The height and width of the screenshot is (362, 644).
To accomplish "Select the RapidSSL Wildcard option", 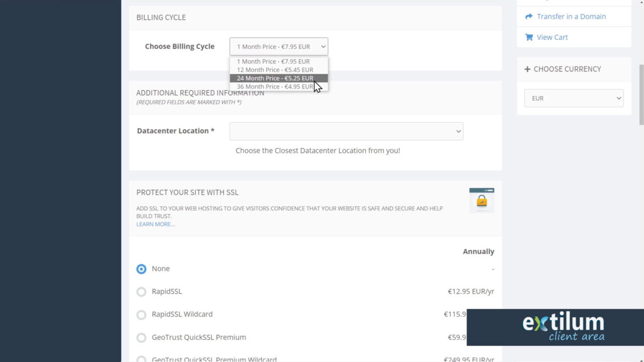I will [141, 314].
